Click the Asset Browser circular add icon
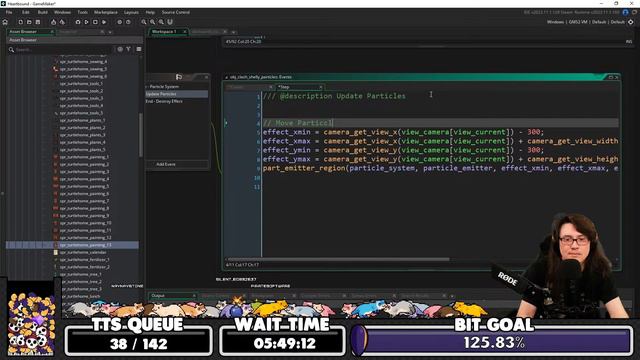640x360 pixels. click(x=120, y=49)
